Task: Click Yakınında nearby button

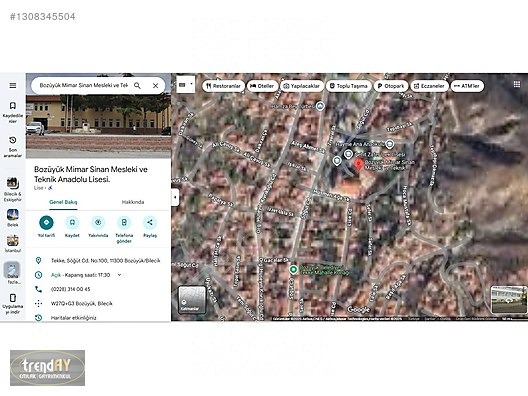Action: coord(98,227)
